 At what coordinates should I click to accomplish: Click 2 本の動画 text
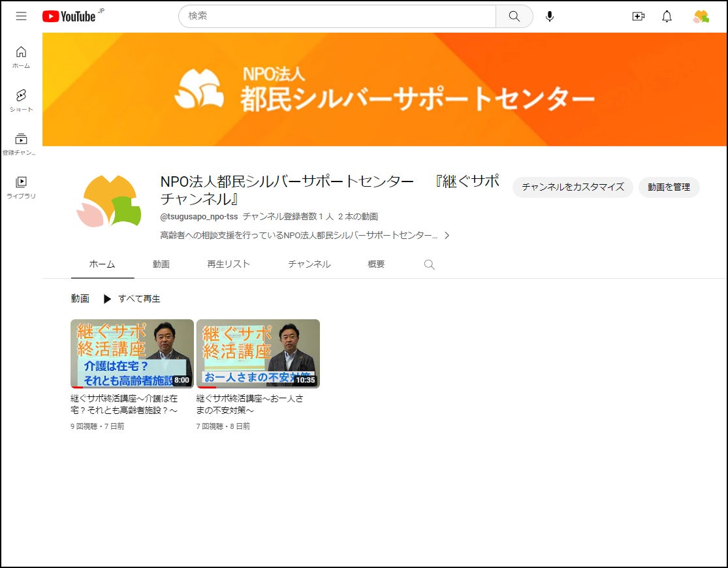(x=358, y=216)
